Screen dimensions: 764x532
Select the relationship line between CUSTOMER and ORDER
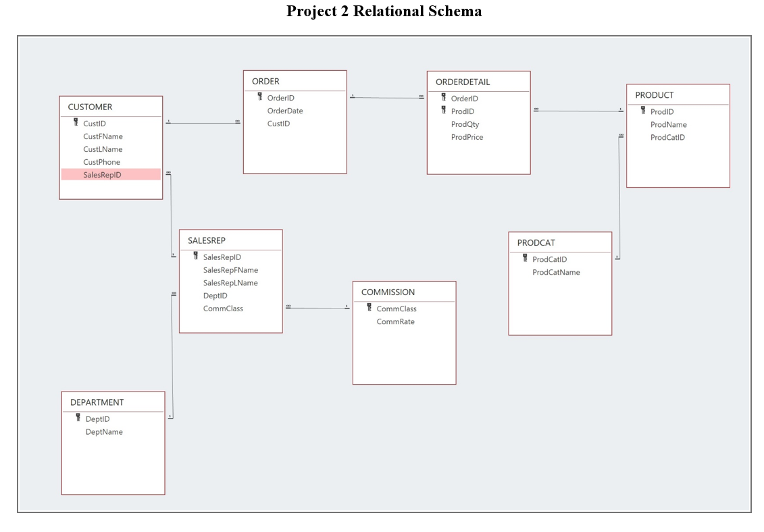coord(203,122)
